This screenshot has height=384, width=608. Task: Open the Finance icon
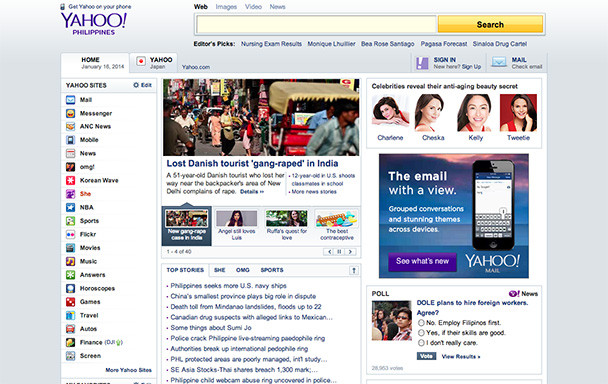tap(70, 342)
